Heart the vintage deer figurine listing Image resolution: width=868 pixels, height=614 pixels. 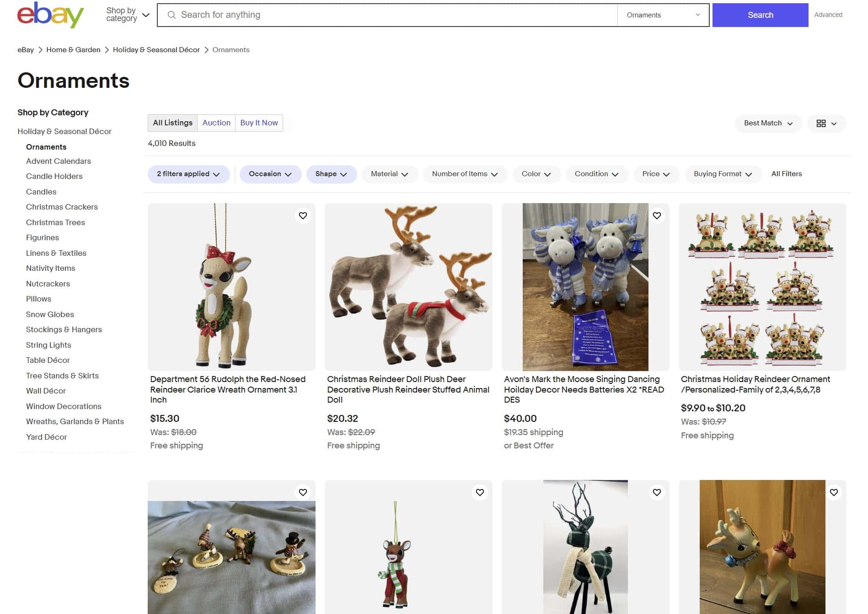(x=834, y=492)
